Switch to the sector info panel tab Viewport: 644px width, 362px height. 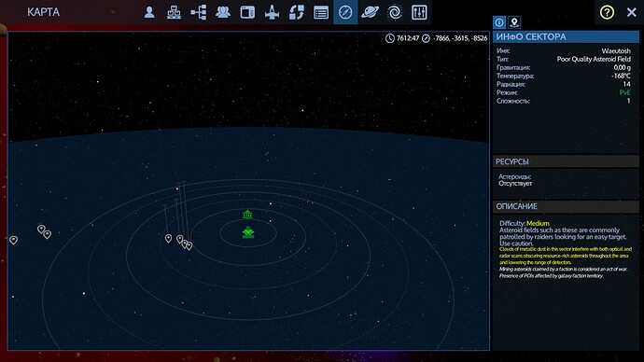coord(499,22)
